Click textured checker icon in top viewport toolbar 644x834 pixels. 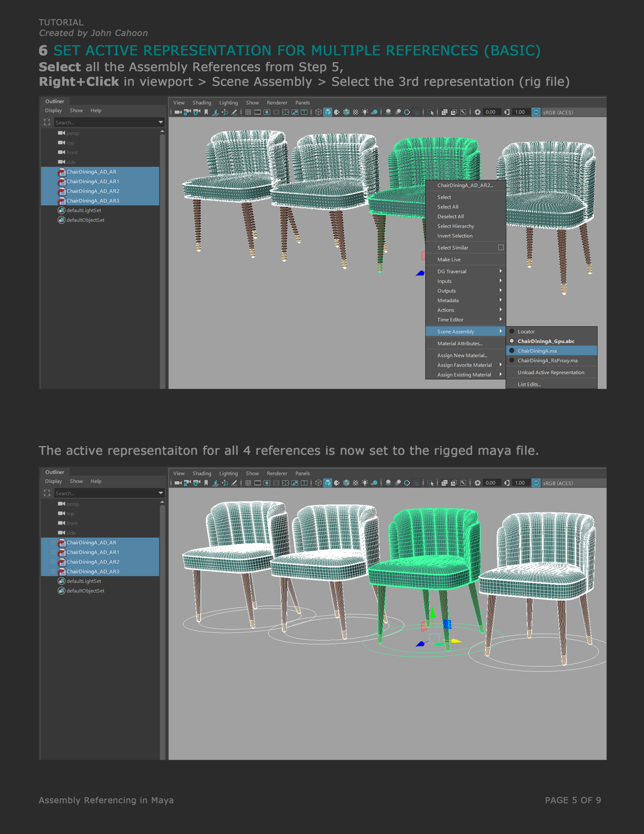(x=356, y=112)
